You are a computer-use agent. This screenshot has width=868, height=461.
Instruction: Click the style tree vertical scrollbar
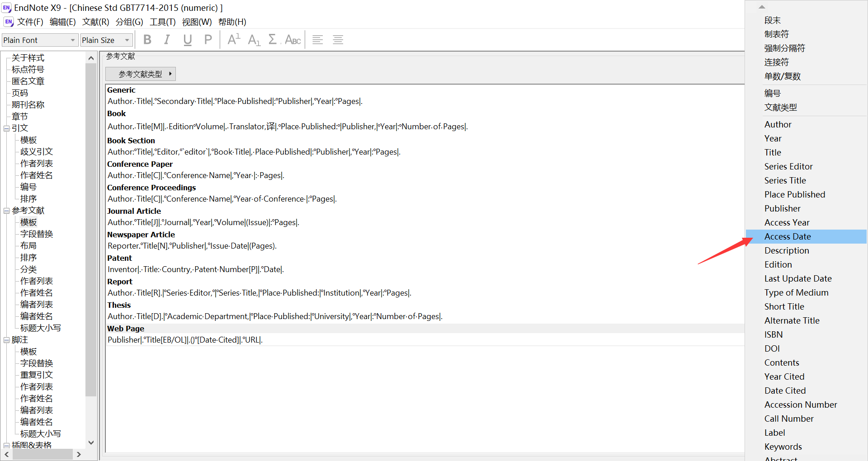(x=91, y=230)
